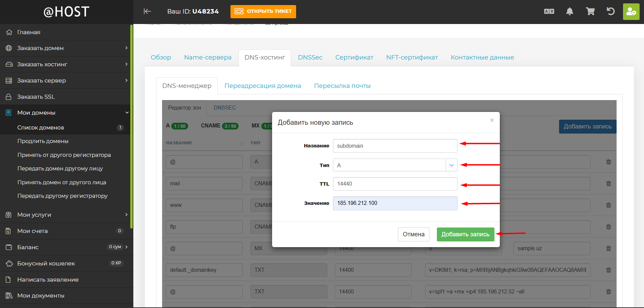The width and height of the screenshot is (644, 308).
Task: Open the shopping cart
Action: [590, 11]
